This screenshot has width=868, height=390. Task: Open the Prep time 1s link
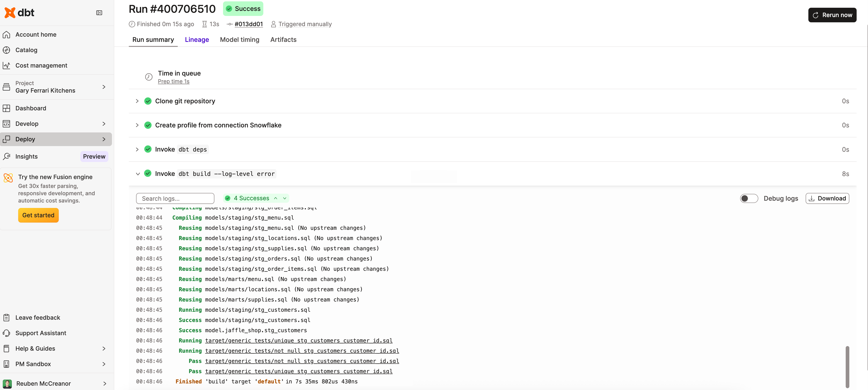pos(174,81)
